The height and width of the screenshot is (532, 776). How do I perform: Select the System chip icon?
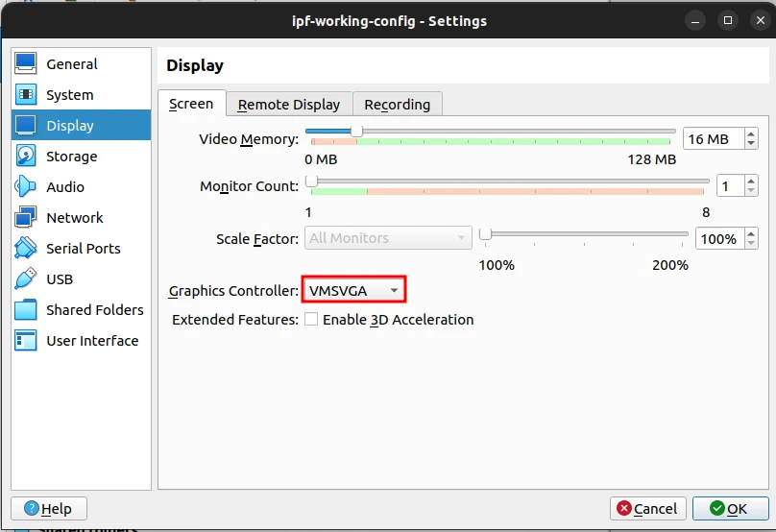point(26,95)
